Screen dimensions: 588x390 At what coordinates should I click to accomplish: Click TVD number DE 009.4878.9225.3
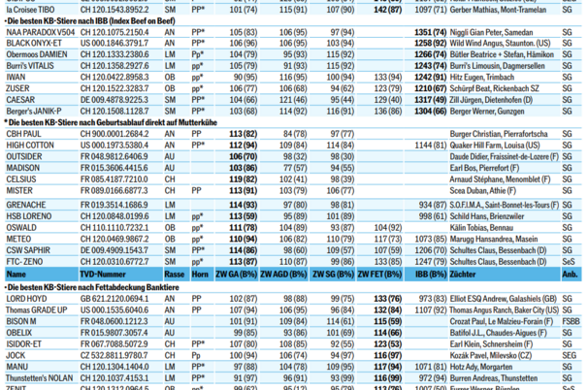(x=114, y=100)
